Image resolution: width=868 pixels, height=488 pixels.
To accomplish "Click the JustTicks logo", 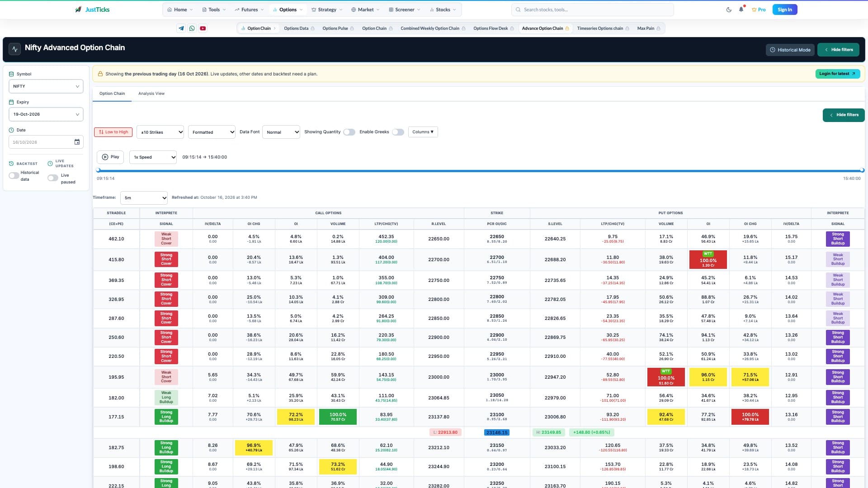I will [x=92, y=9].
